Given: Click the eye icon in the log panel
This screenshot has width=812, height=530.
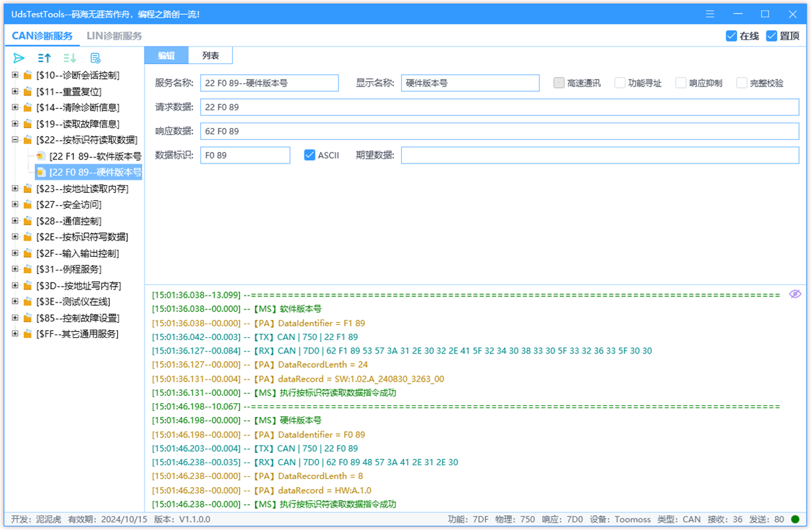Looking at the screenshot, I should pyautogui.click(x=795, y=294).
